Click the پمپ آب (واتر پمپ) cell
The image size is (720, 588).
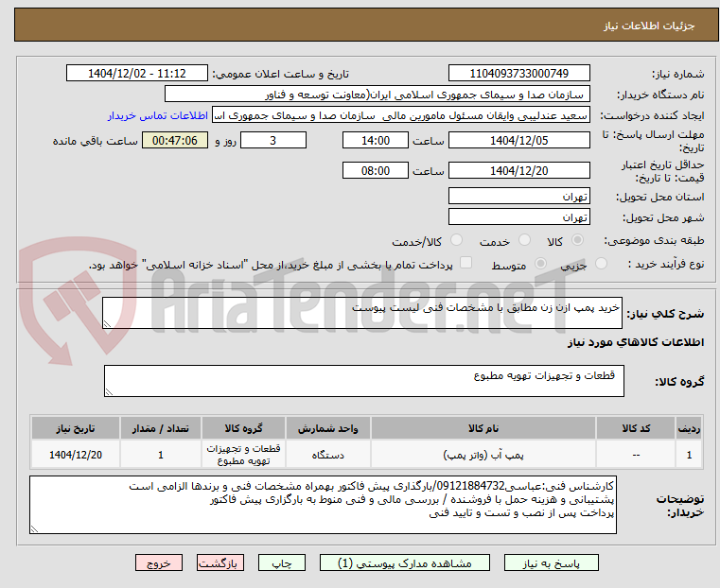tap(483, 455)
